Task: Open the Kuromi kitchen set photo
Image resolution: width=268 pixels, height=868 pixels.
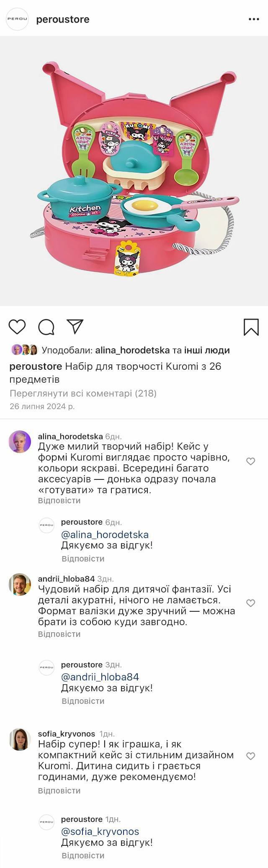Action: pyautogui.click(x=134, y=171)
